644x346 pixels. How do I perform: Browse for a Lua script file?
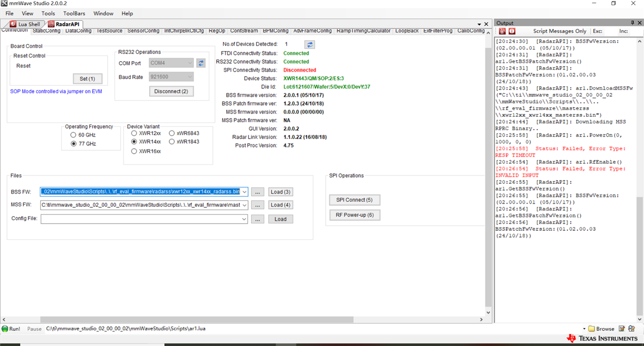point(601,329)
